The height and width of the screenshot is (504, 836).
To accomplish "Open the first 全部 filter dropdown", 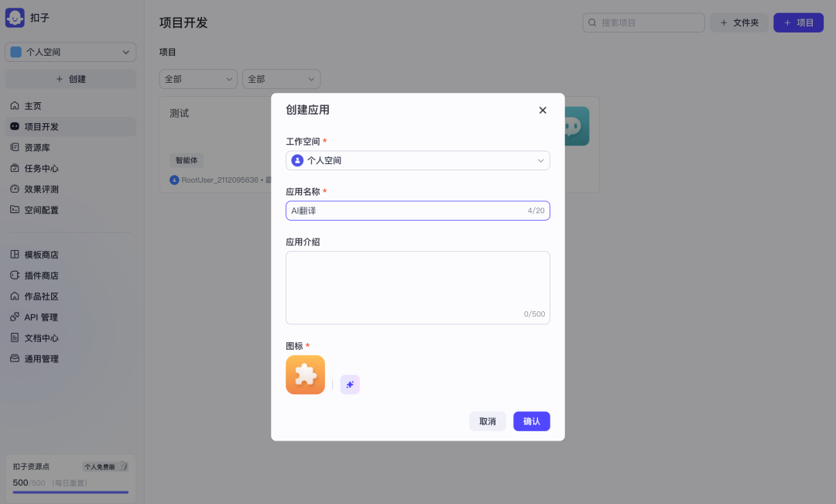I will pos(198,79).
